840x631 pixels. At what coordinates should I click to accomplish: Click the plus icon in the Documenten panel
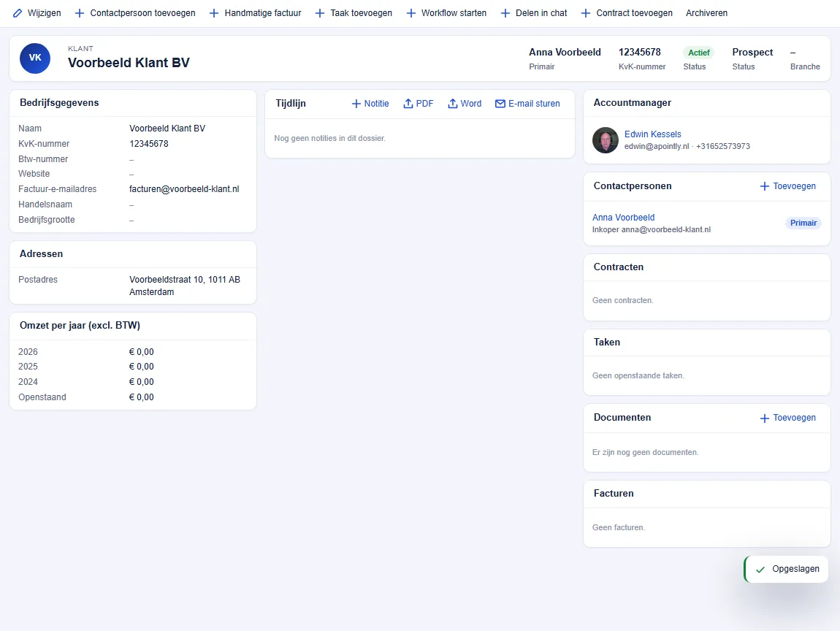765,418
